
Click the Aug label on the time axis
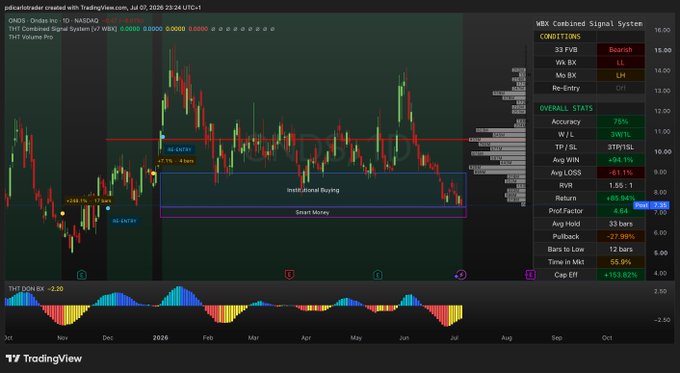click(507, 337)
